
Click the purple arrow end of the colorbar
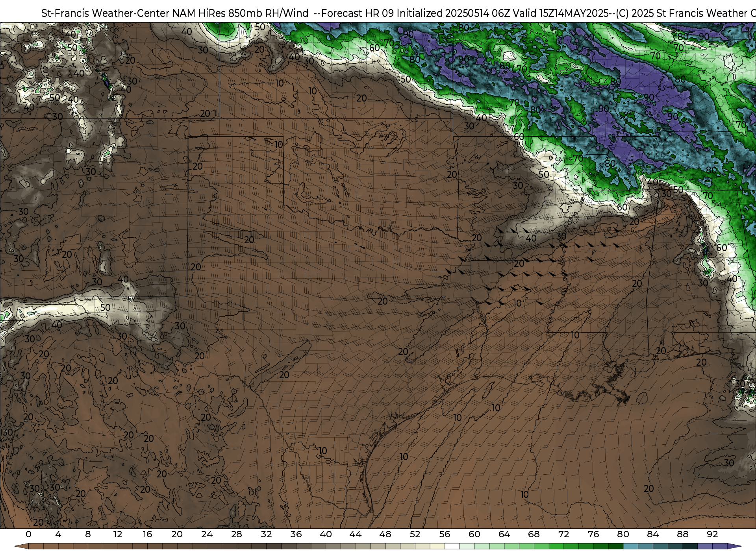tap(734, 546)
